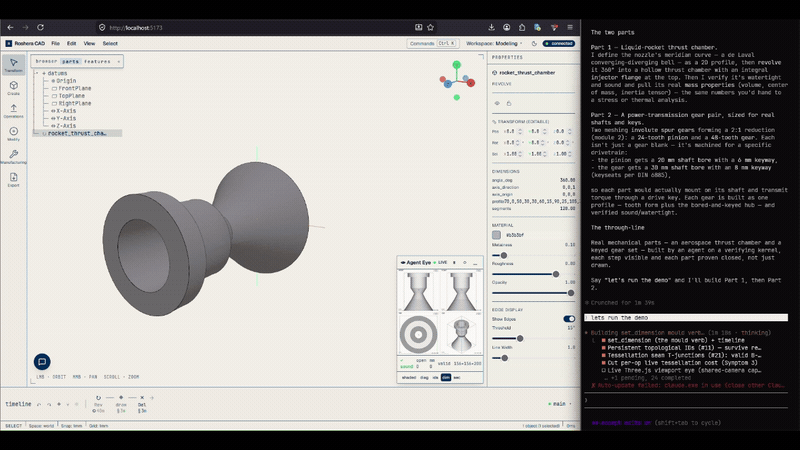Select the TopPlane datum
800x450 pixels.
point(68,96)
